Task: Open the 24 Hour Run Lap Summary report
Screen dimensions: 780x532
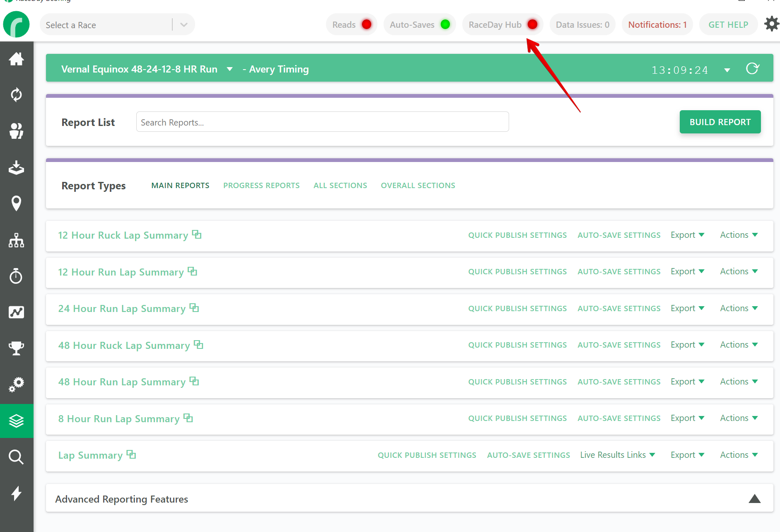Action: pyautogui.click(x=122, y=309)
